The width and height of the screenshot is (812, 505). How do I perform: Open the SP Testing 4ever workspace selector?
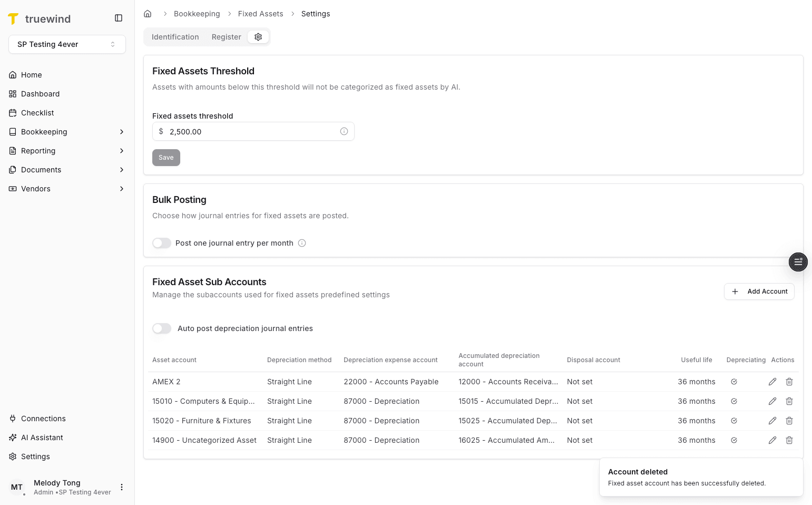pos(67,44)
